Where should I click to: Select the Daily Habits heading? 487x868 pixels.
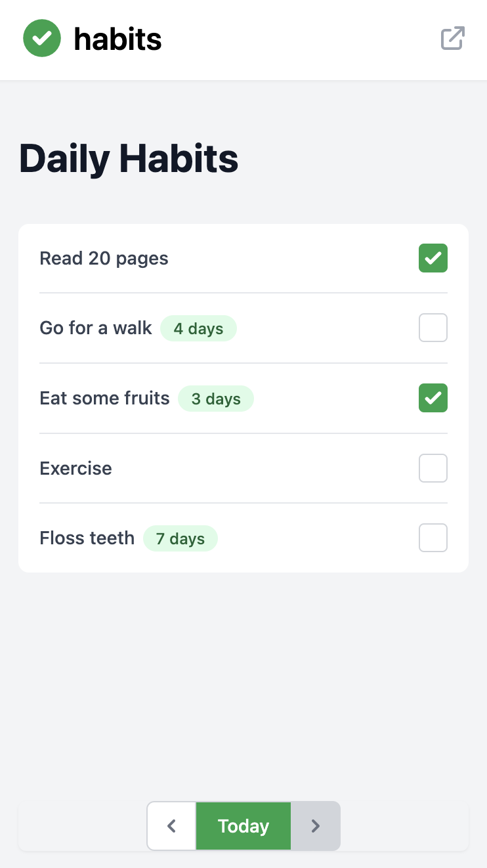coord(129,158)
